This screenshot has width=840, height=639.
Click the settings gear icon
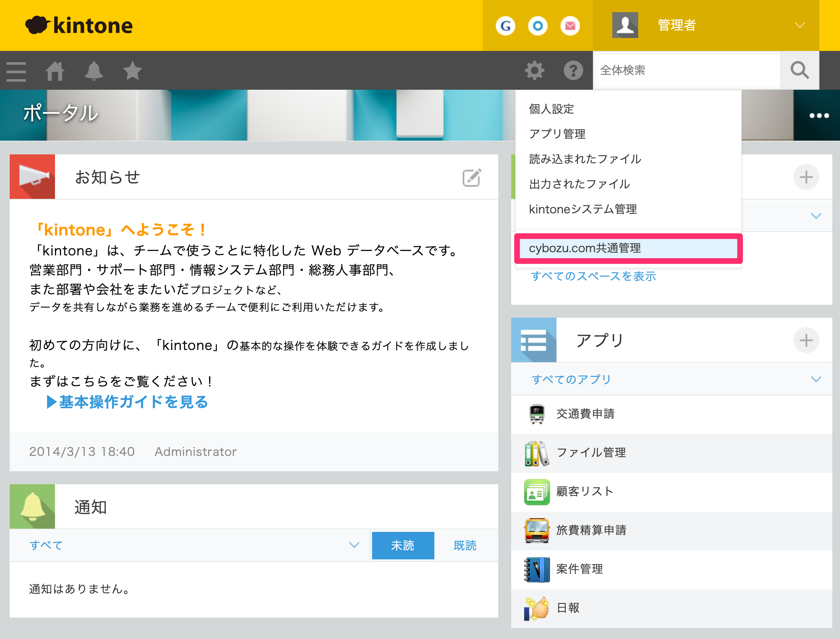[x=534, y=71]
